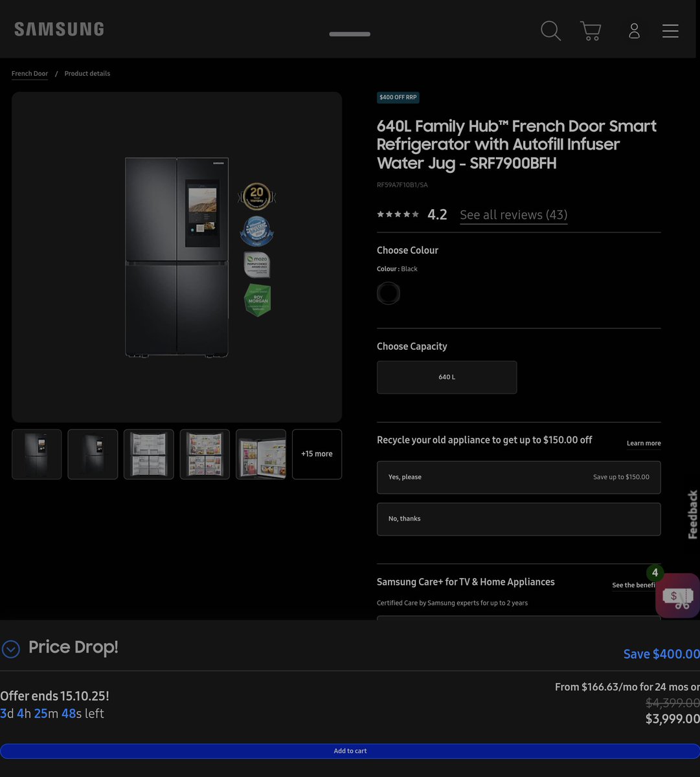Screen dimensions: 700x777
Task: Click the 'See the benefits' Care+ link
Action: tap(634, 585)
